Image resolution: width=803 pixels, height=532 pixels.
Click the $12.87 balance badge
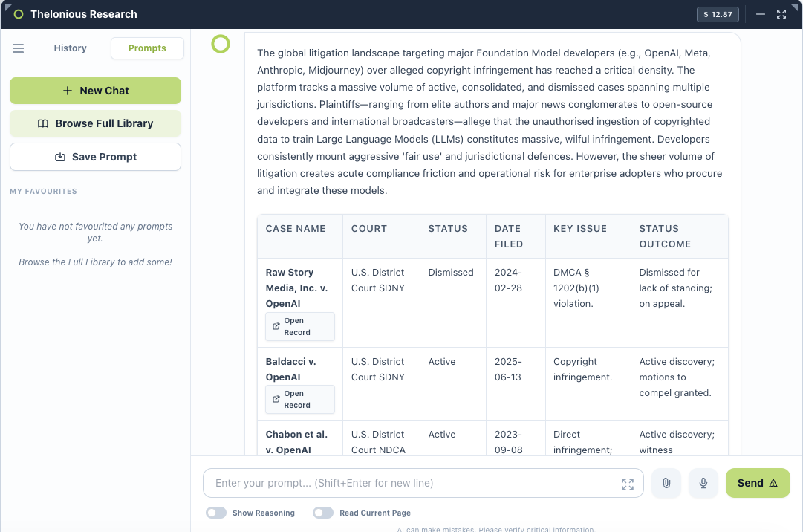point(718,14)
